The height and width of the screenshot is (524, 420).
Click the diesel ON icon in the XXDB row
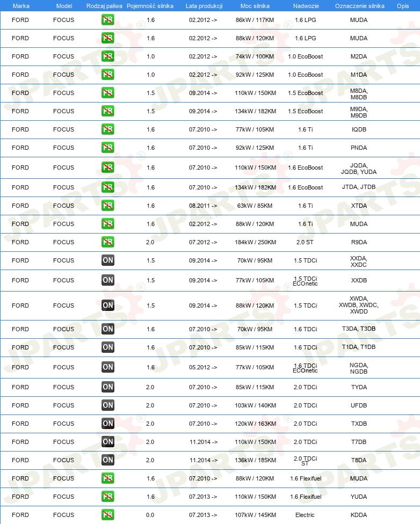tap(107, 280)
